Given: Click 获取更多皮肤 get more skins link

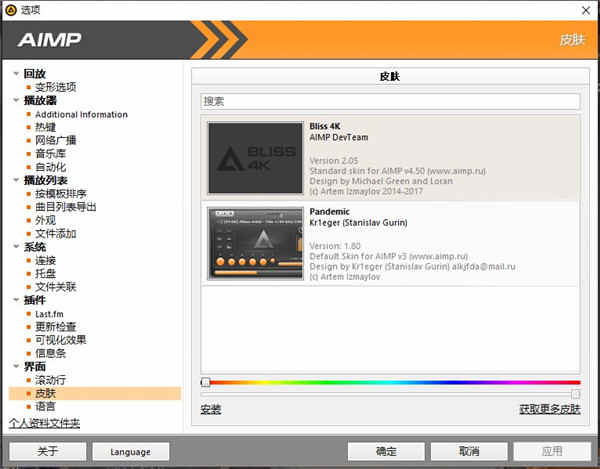Looking at the screenshot, I should click(550, 409).
